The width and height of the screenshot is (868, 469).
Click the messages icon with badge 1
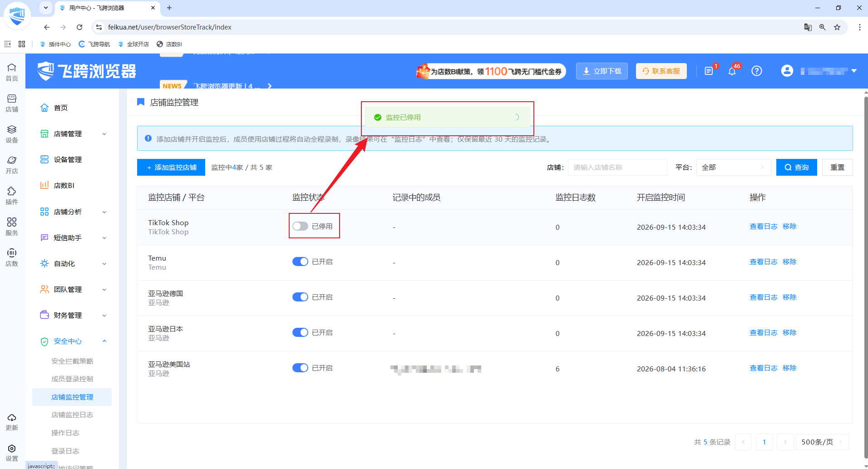[709, 71]
